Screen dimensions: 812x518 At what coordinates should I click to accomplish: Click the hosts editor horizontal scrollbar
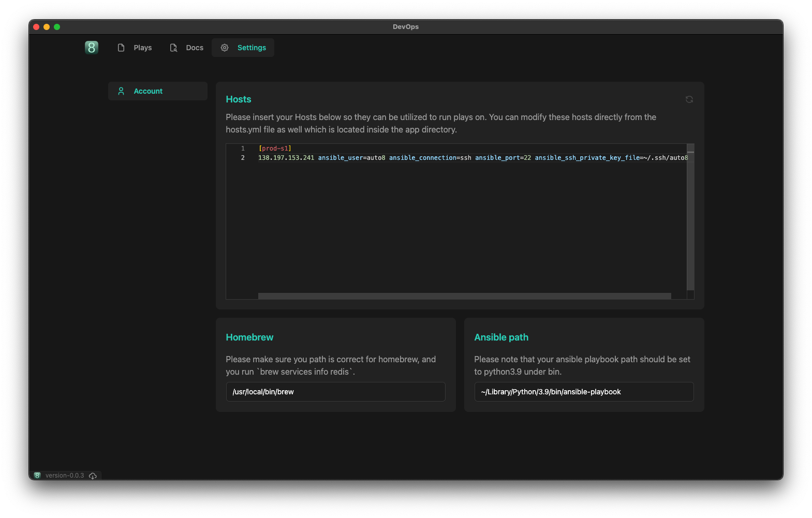pyautogui.click(x=464, y=296)
